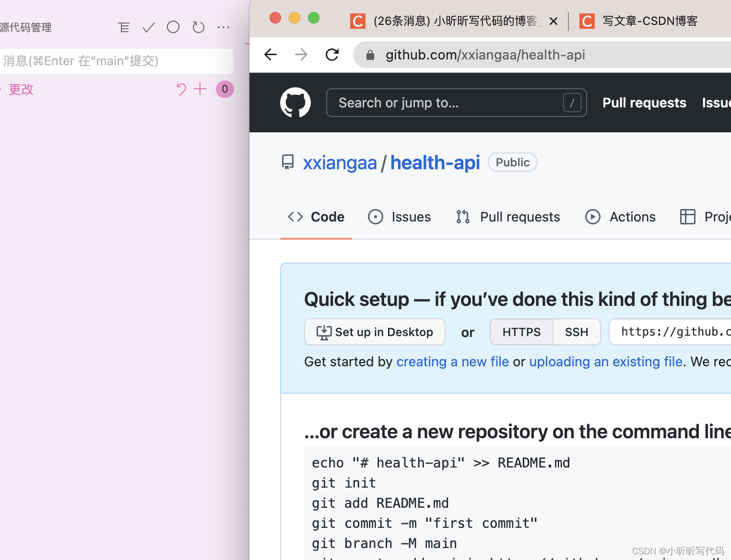Viewport: 731px width, 560px height.
Task: Open the more actions ellipsis in source control
Action: point(224,27)
